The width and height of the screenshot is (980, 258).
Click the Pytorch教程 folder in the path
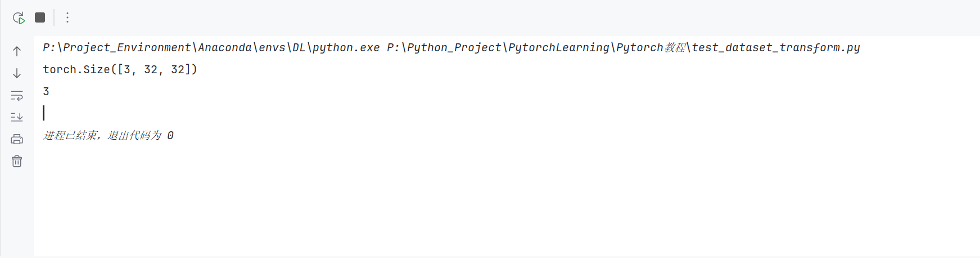[651, 47]
